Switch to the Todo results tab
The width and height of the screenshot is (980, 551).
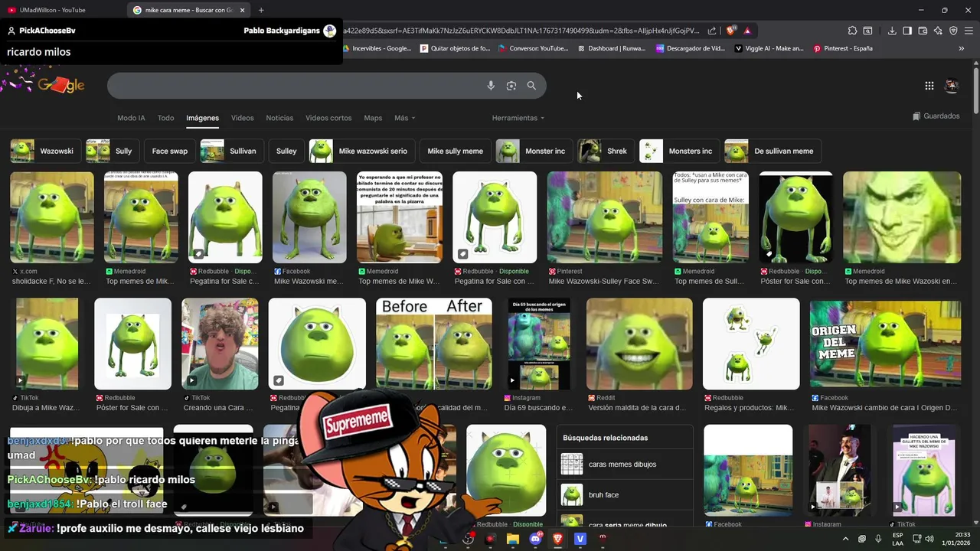[165, 118]
